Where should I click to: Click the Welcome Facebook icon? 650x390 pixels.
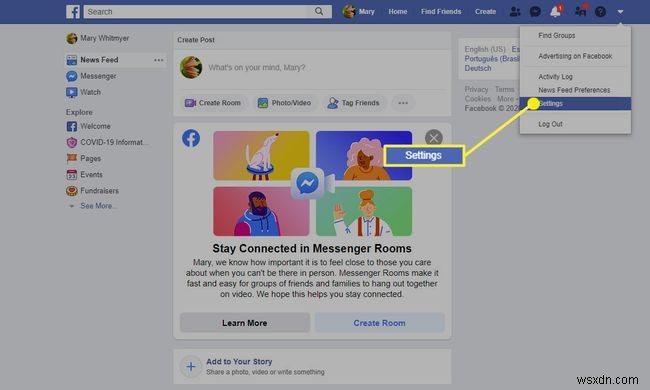(72, 126)
